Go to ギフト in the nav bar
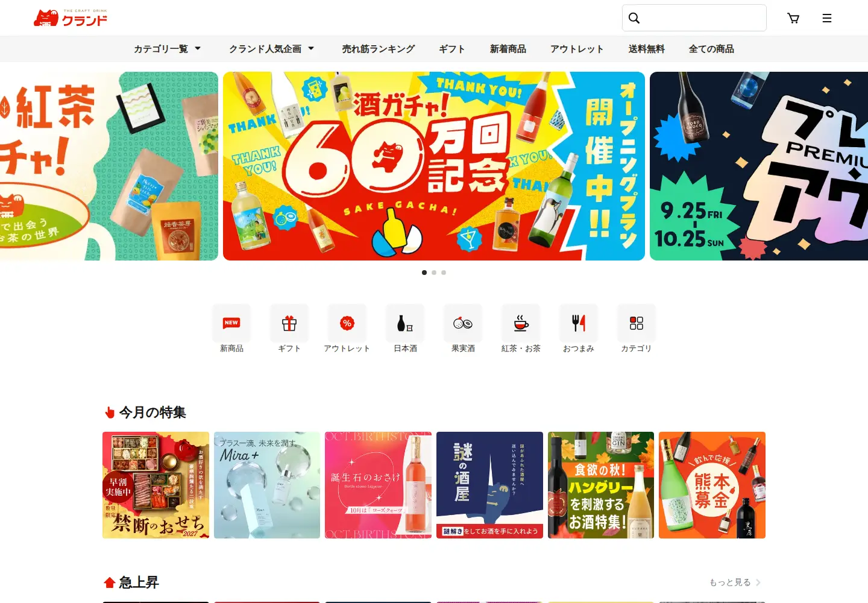This screenshot has height=603, width=868. (452, 49)
